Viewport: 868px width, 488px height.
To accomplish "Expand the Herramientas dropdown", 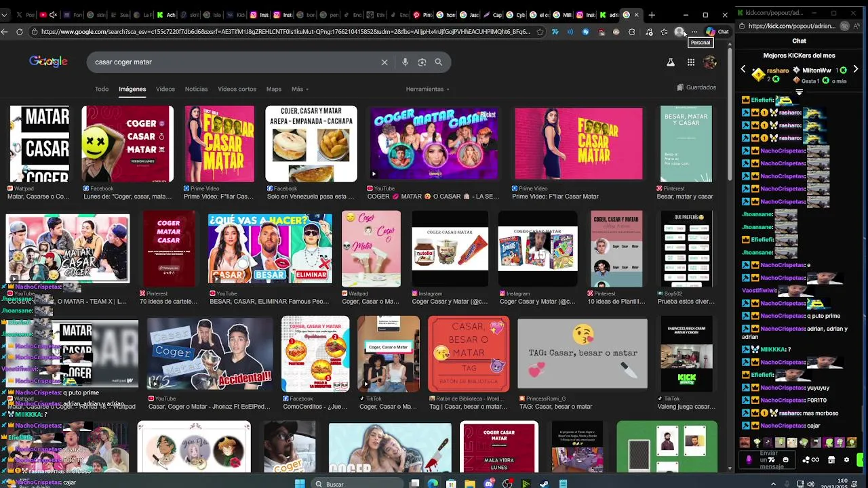I will tap(428, 89).
